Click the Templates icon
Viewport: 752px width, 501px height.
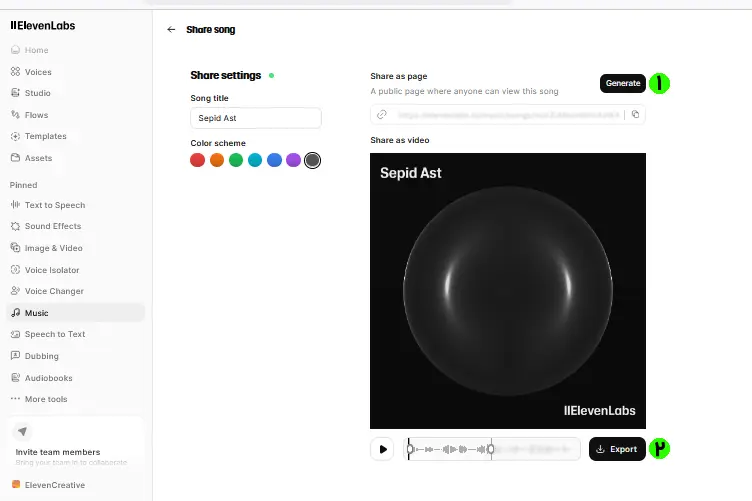(15, 136)
